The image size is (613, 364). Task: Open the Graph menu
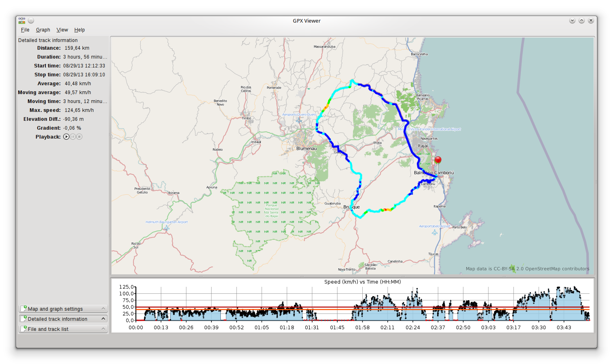43,30
